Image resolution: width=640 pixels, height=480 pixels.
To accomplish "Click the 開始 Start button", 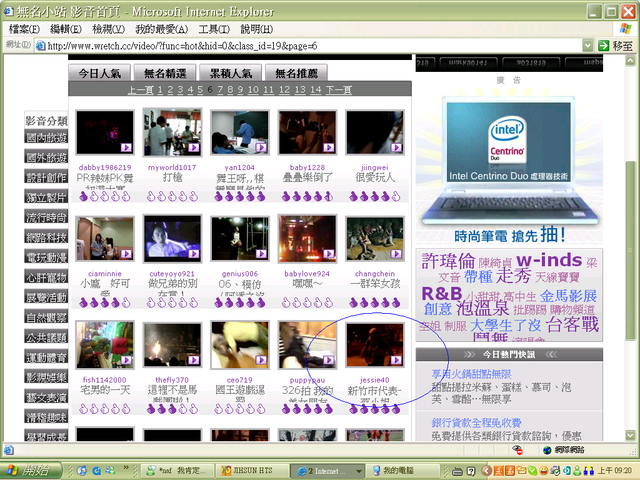I will click(30, 471).
